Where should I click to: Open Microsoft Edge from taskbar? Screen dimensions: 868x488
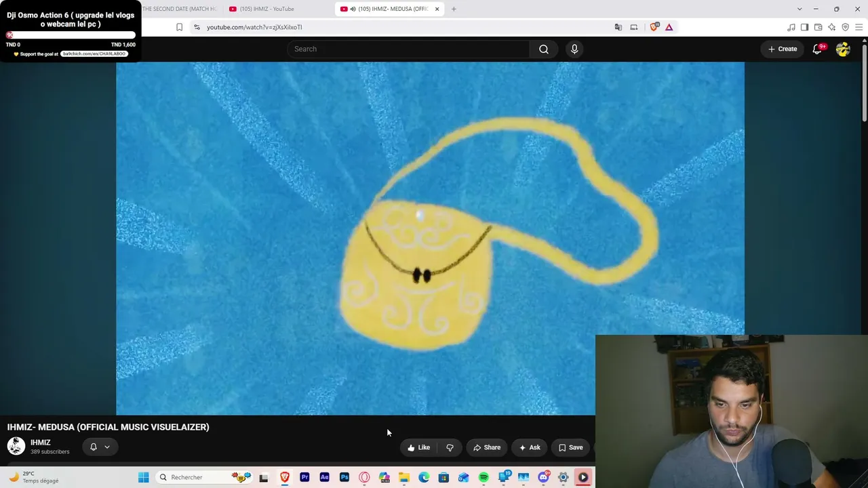(x=424, y=477)
